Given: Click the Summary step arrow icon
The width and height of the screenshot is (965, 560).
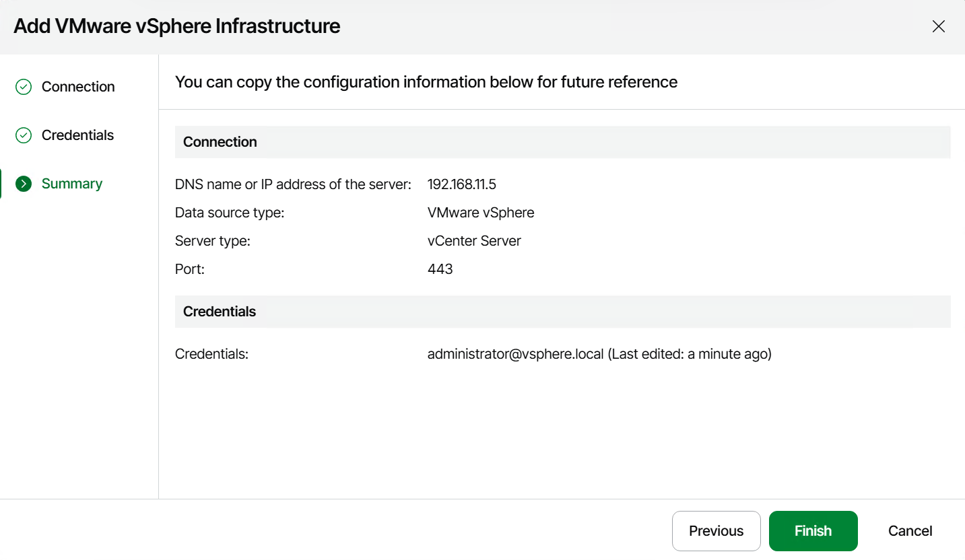Looking at the screenshot, I should point(24,184).
